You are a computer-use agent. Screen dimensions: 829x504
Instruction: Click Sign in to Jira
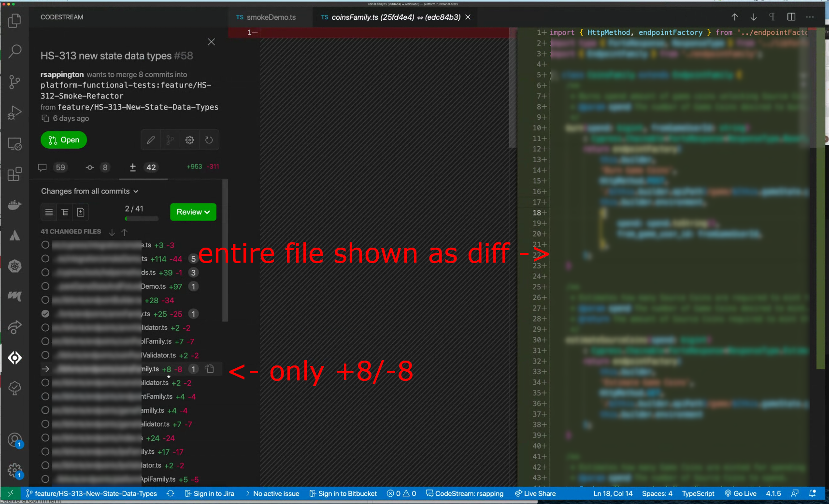click(x=209, y=493)
